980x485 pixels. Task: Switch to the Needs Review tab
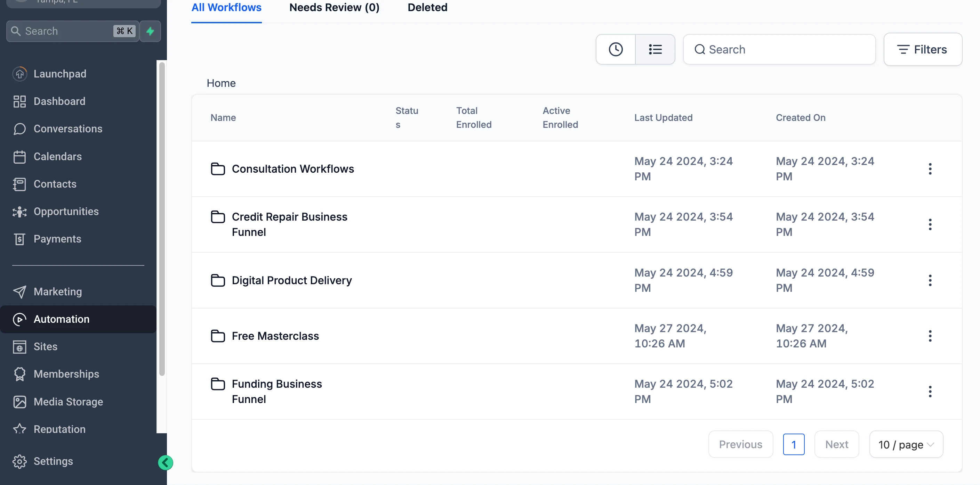[x=334, y=8]
